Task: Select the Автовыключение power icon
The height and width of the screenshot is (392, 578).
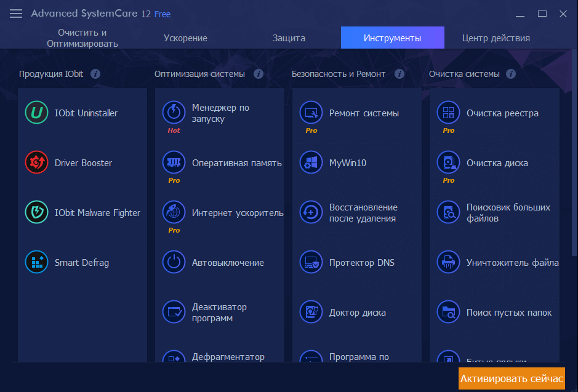Action: [174, 263]
